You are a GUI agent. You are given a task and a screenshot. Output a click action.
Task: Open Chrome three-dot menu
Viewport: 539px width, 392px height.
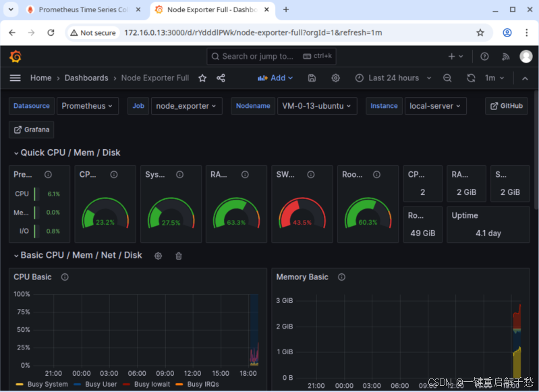(x=527, y=32)
